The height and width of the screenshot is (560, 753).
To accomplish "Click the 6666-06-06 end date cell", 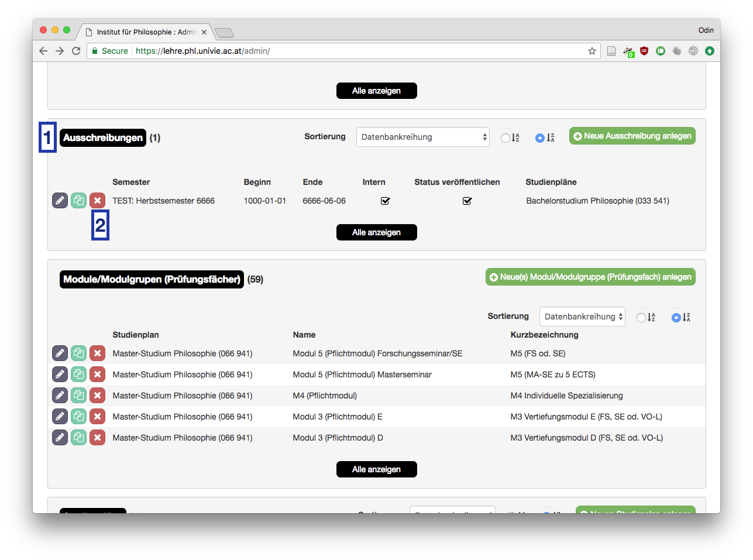I will 324,201.
